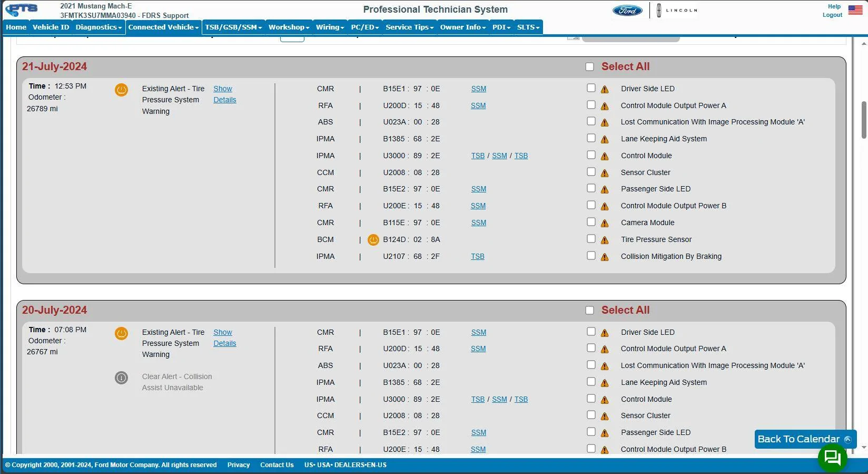Open TSB link for U2107 code
The height and width of the screenshot is (474, 868).
tap(478, 257)
